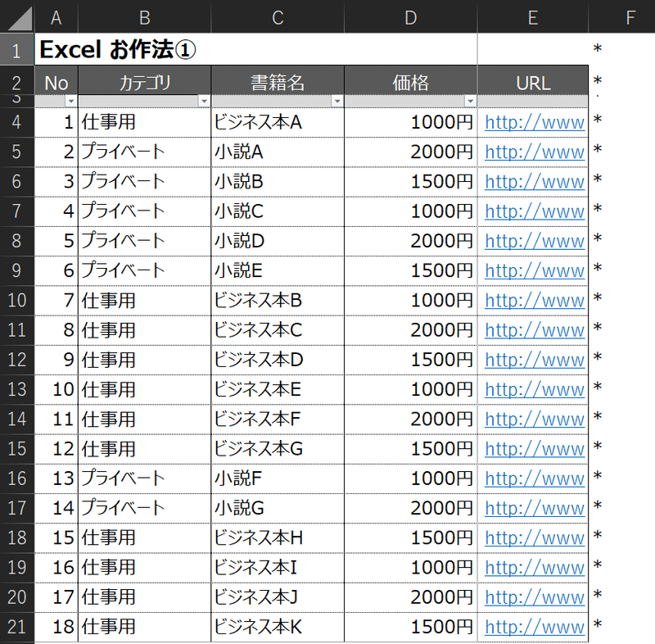Screen dimensions: 655x644
Task: Select the ビジネス本B cell
Action: 278,301
